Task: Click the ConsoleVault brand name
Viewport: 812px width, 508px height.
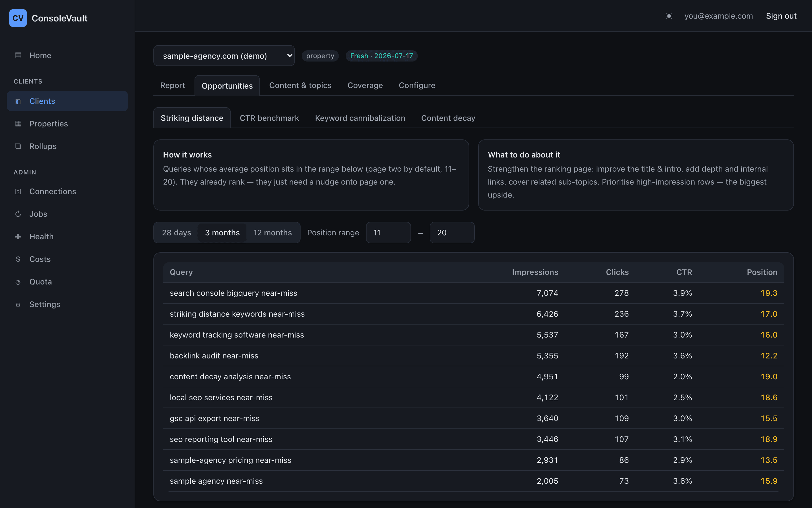Action: coord(59,18)
